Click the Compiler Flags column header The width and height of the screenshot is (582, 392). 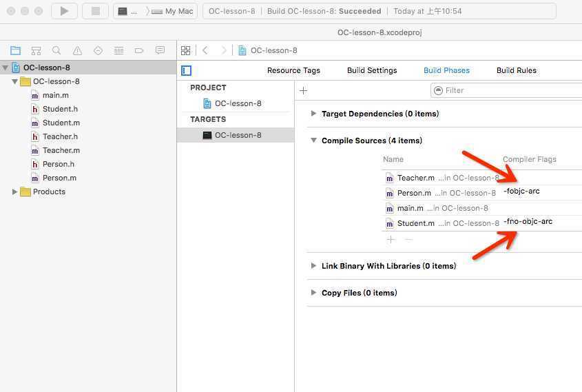(x=529, y=159)
